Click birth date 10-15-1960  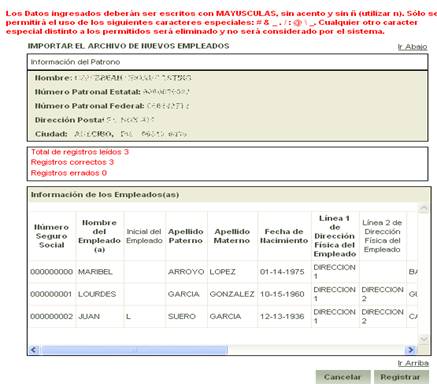click(x=282, y=294)
